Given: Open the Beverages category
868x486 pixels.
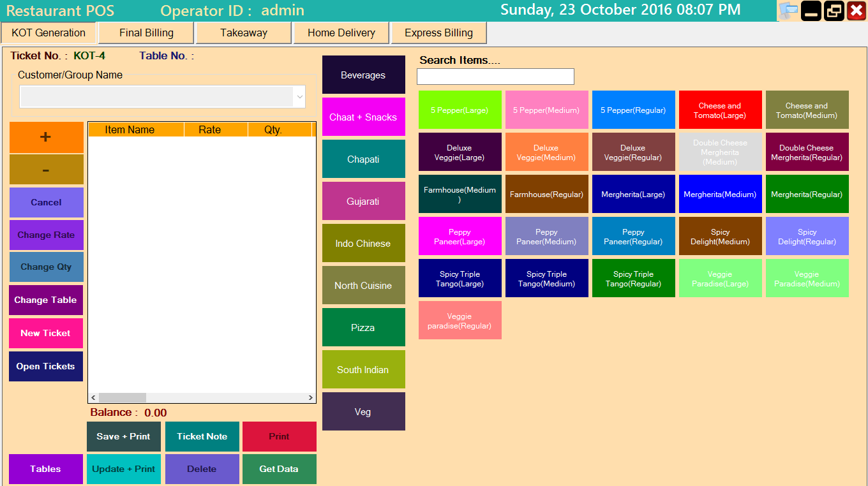Looking at the screenshot, I should 363,74.
